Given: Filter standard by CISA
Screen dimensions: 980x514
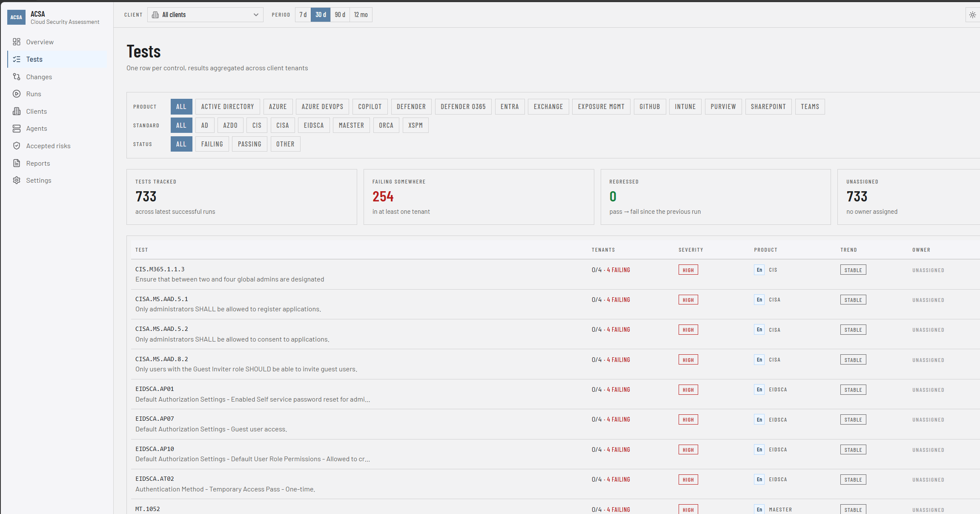Looking at the screenshot, I should [283, 125].
